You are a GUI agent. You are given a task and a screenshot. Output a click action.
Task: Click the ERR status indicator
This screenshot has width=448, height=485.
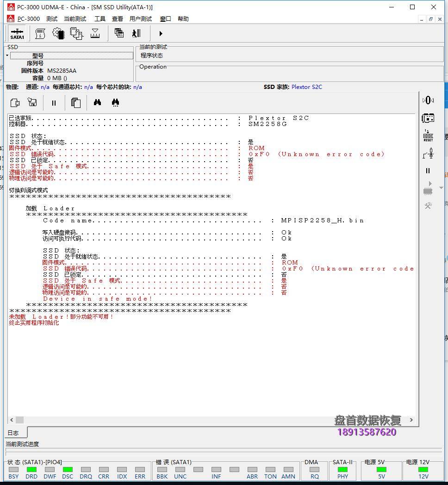coord(140,470)
